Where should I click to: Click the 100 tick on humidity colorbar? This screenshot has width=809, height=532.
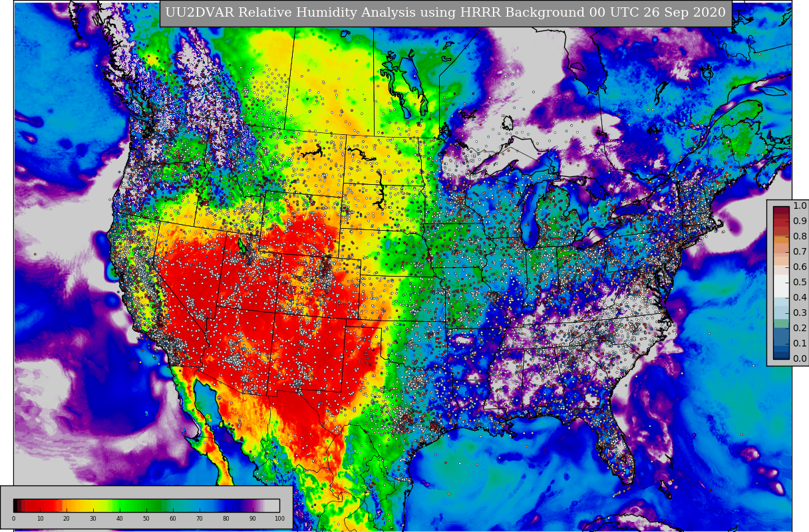tap(279, 519)
